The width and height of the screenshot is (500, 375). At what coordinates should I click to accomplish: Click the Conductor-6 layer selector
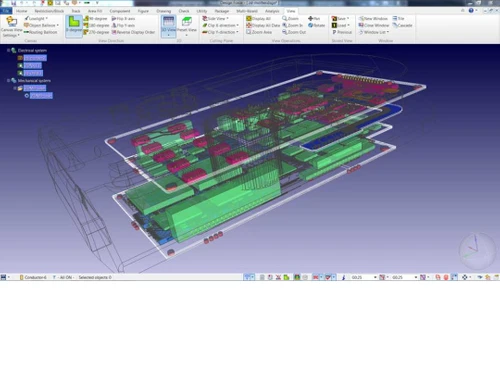pos(33,277)
